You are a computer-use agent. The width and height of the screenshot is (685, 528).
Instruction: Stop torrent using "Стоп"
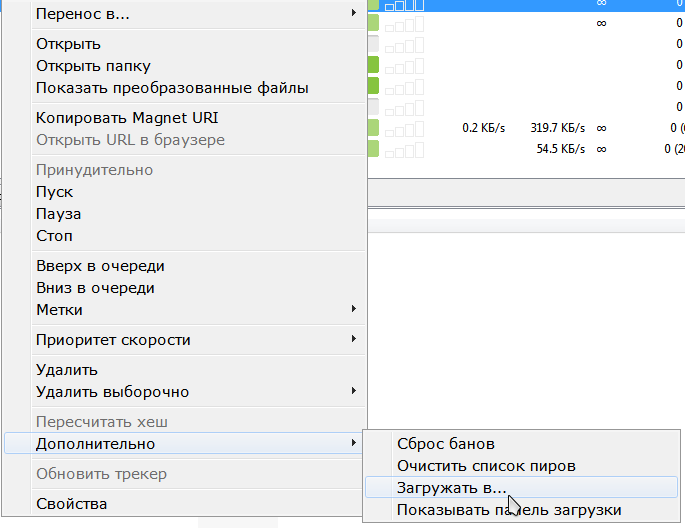pyautogui.click(x=54, y=236)
